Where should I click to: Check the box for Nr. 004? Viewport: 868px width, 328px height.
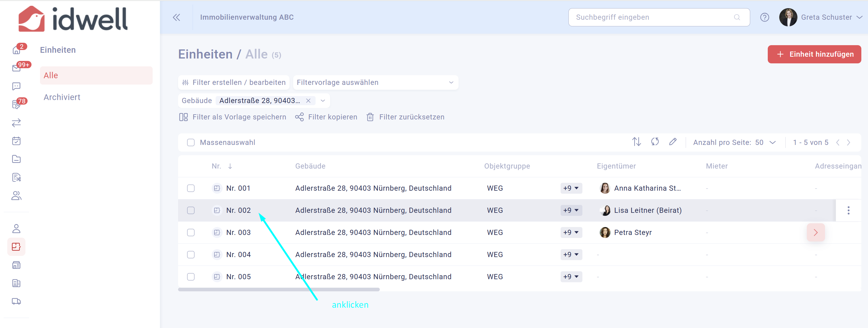[191, 255]
